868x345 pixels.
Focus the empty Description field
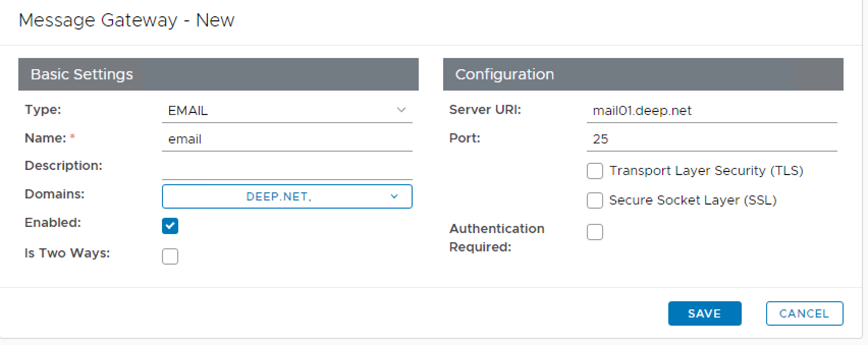[x=286, y=167]
